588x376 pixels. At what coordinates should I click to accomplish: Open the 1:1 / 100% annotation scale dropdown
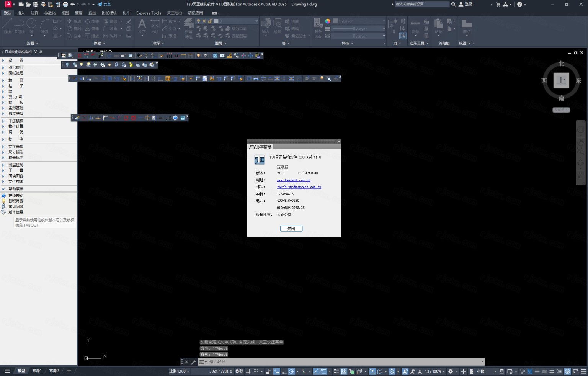point(434,371)
